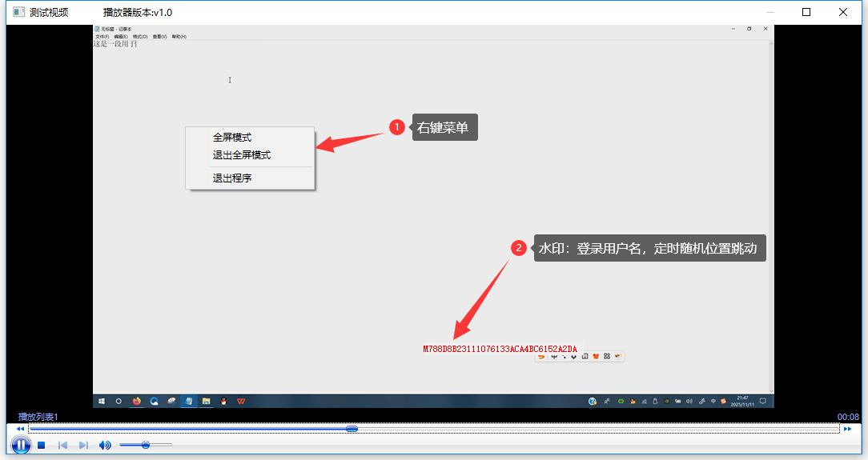Image resolution: width=868 pixels, height=460 pixels.
Task: Choose 全屏模式 from the context menu
Action: (232, 137)
